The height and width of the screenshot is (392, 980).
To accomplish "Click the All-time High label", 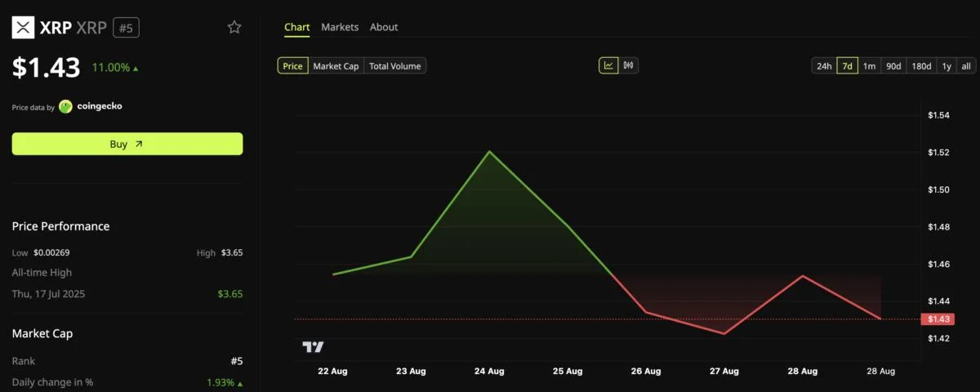I will pos(42,273).
